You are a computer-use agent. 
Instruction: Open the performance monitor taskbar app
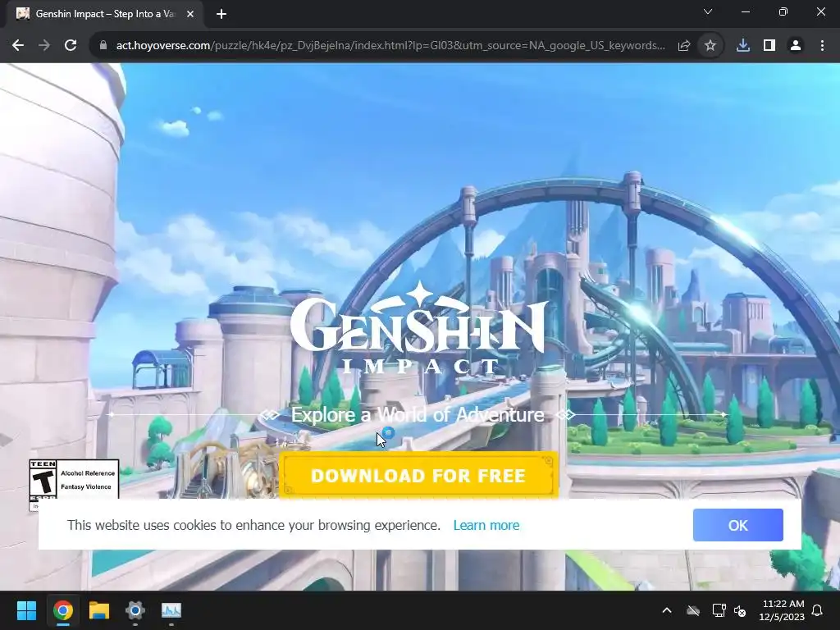171,610
